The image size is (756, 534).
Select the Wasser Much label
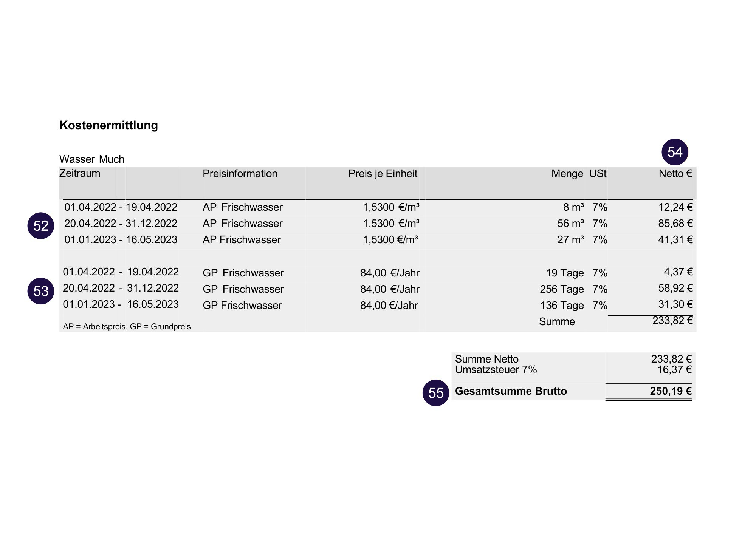[92, 159]
